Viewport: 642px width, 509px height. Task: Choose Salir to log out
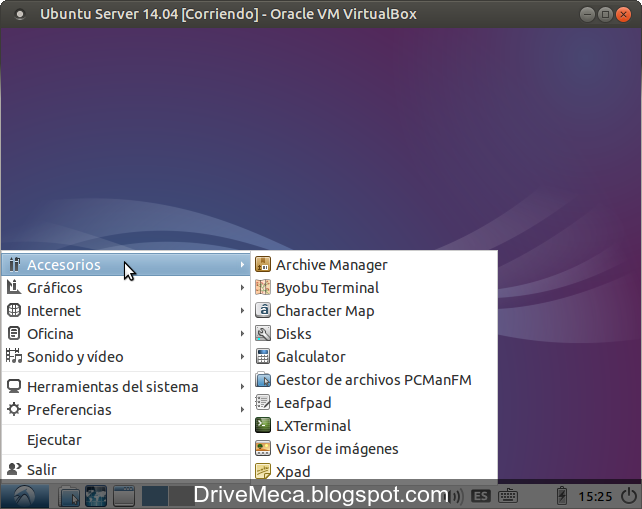click(x=126, y=469)
